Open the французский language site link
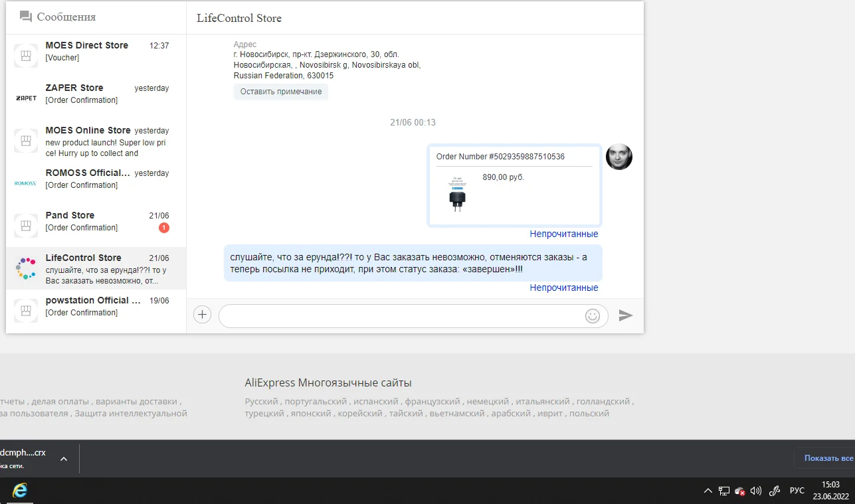 432,402
